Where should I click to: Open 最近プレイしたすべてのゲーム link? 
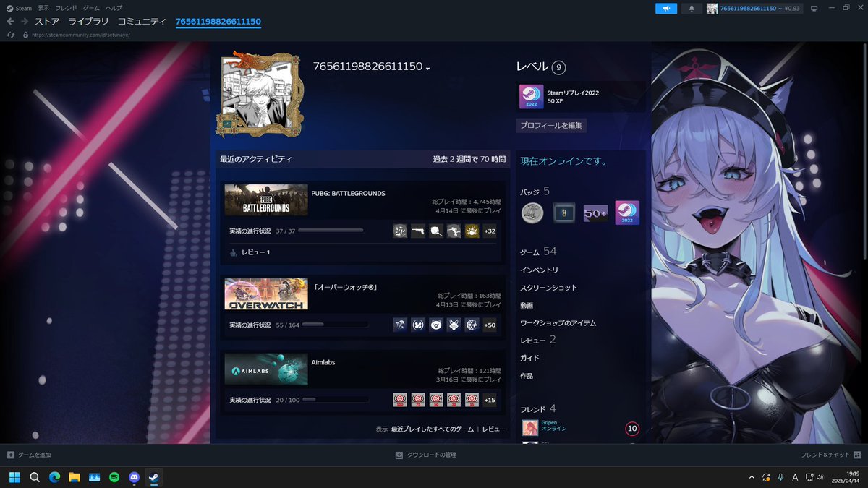[x=433, y=429]
